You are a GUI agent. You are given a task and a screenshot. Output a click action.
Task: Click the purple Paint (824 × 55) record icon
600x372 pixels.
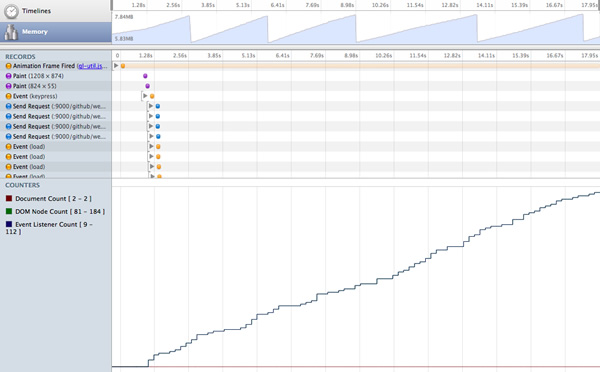point(8,86)
